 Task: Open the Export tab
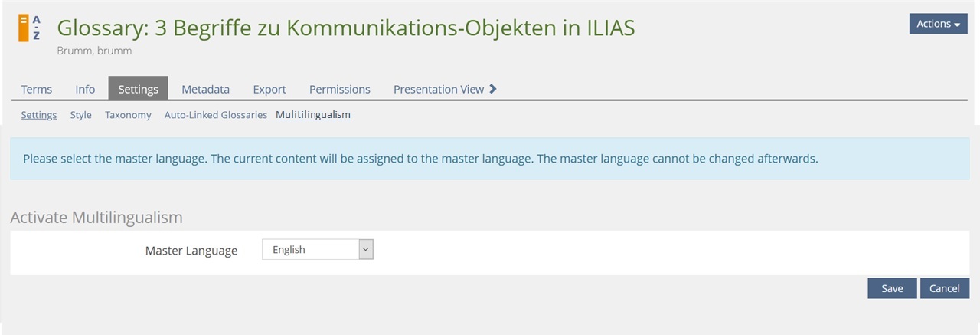[x=269, y=89]
